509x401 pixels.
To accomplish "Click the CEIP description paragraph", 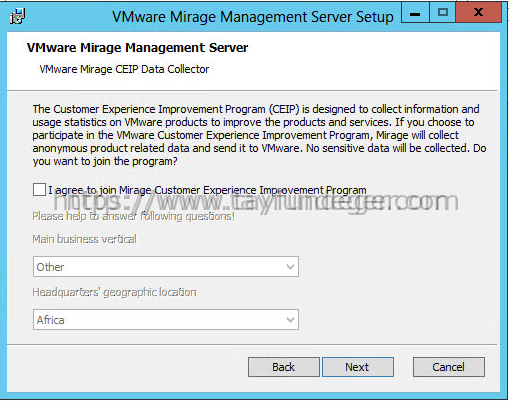I will click(x=259, y=135).
